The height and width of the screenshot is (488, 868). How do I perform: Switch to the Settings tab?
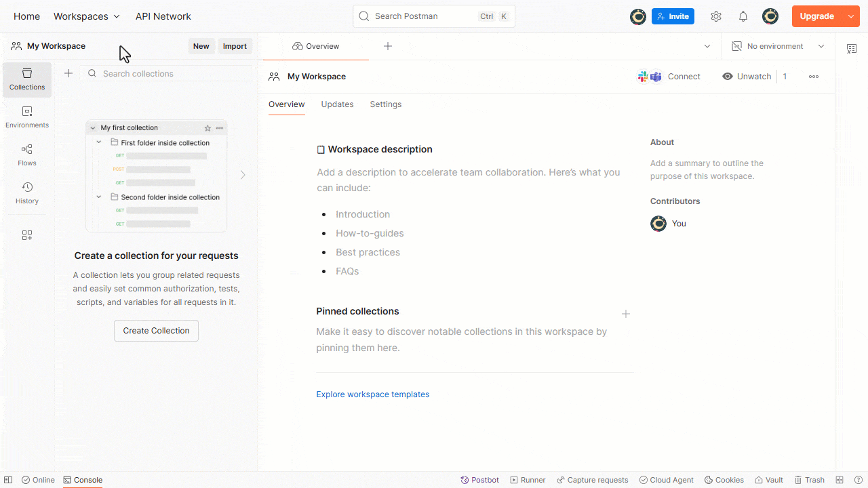(386, 104)
